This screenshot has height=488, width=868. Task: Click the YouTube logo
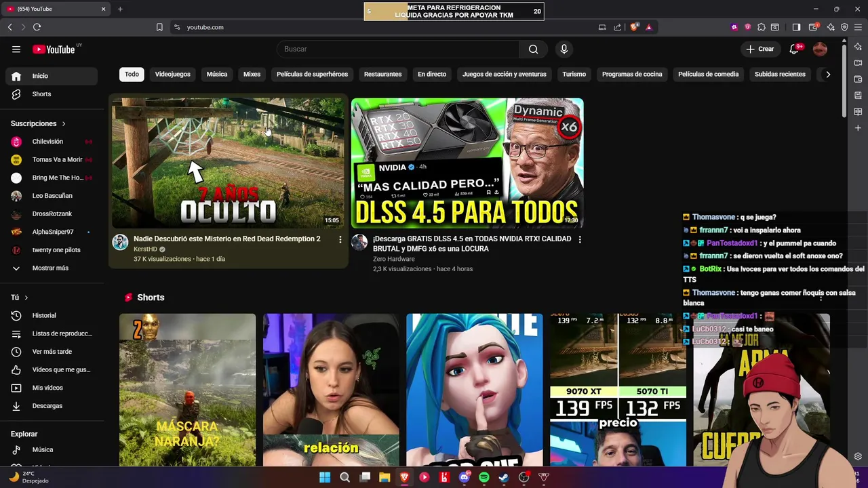pos(54,49)
